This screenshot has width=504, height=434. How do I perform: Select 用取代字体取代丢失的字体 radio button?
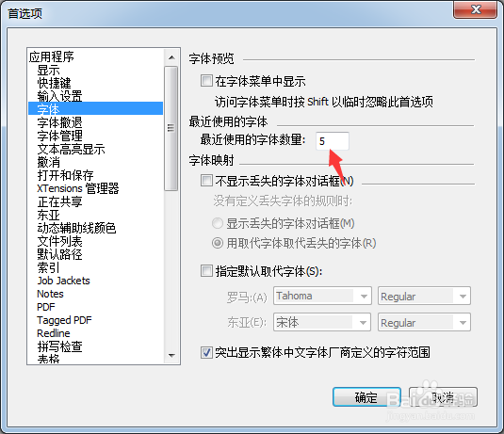tap(218, 243)
